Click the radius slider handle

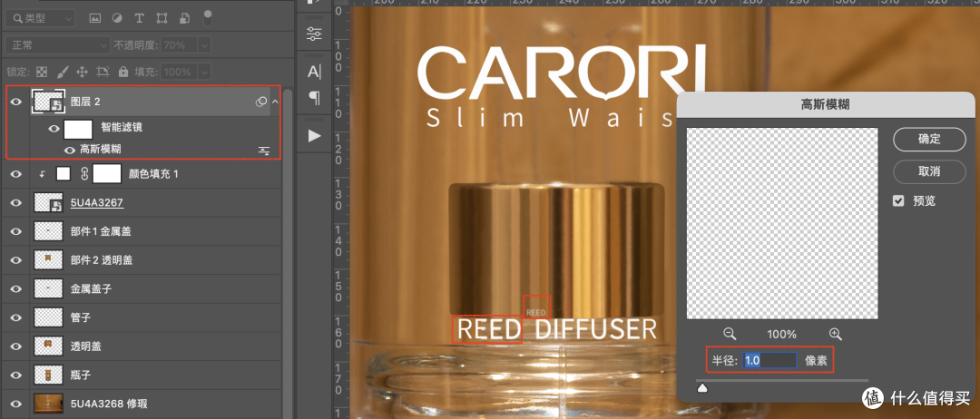[702, 388]
